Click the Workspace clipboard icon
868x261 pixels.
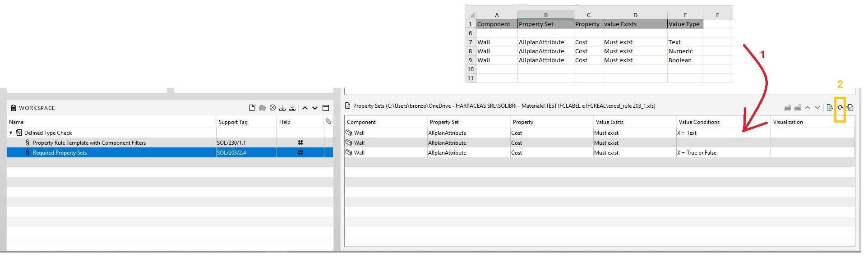pos(13,108)
